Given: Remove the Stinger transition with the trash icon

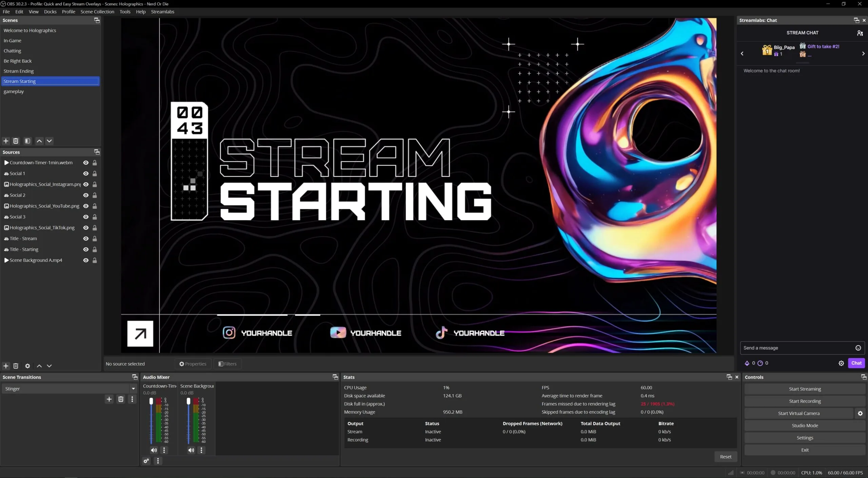Looking at the screenshot, I should [121, 399].
